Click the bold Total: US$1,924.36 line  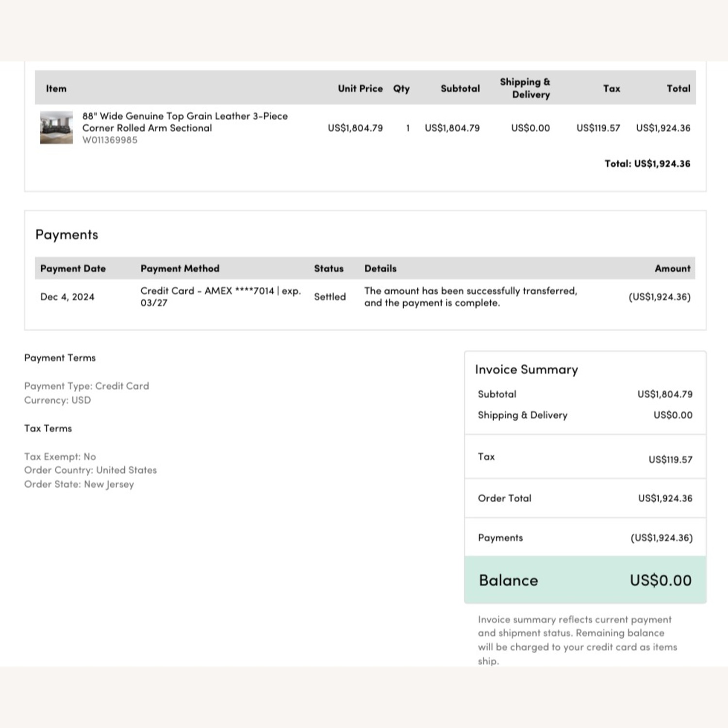[647, 164]
